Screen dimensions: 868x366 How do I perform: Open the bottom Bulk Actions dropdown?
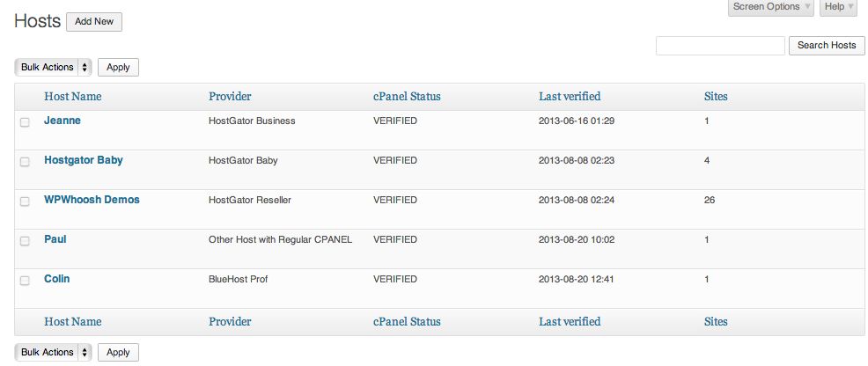tap(53, 352)
